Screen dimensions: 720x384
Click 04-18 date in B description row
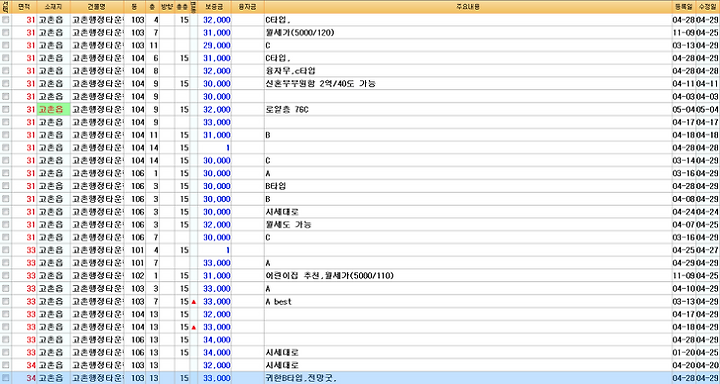[684, 136]
